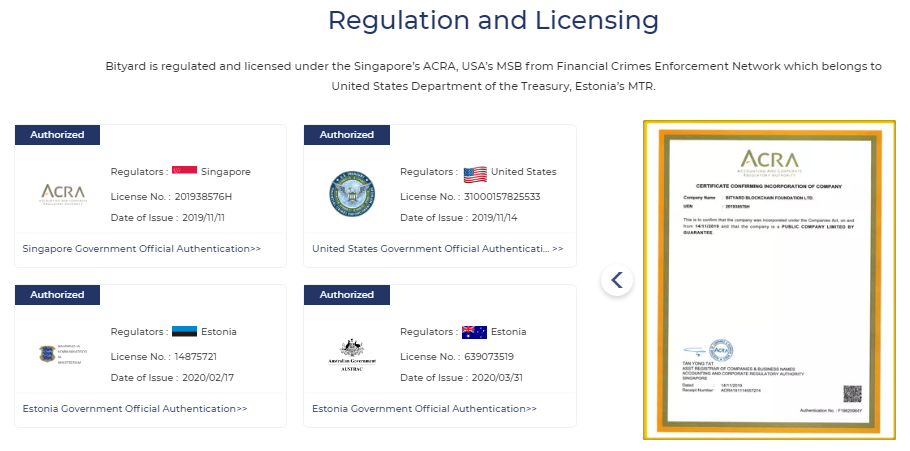Viewport: 910px width, 451px height.
Task: Click the Singapore regulator name text
Action: tap(226, 172)
